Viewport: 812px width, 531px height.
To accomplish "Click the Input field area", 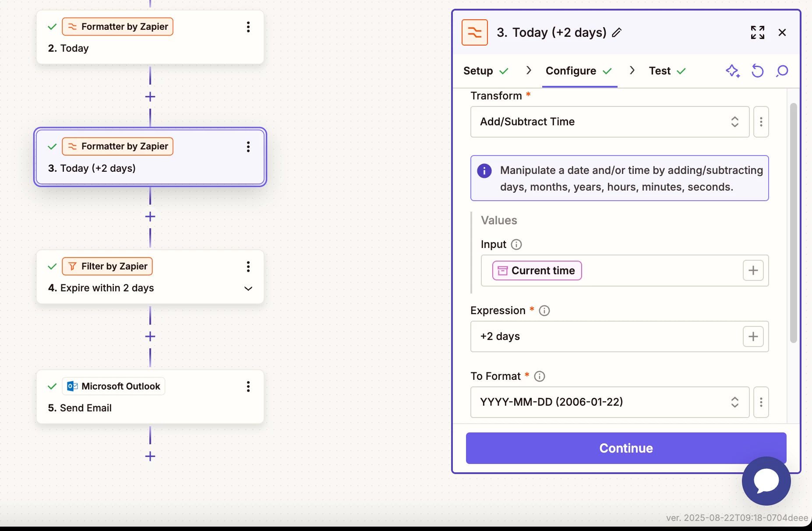I will click(625, 271).
